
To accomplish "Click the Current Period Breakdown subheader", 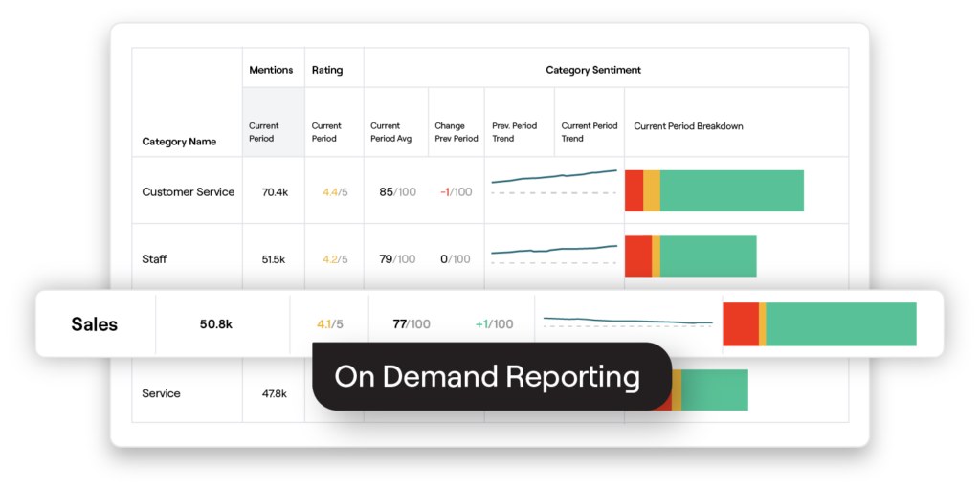I will tap(688, 126).
